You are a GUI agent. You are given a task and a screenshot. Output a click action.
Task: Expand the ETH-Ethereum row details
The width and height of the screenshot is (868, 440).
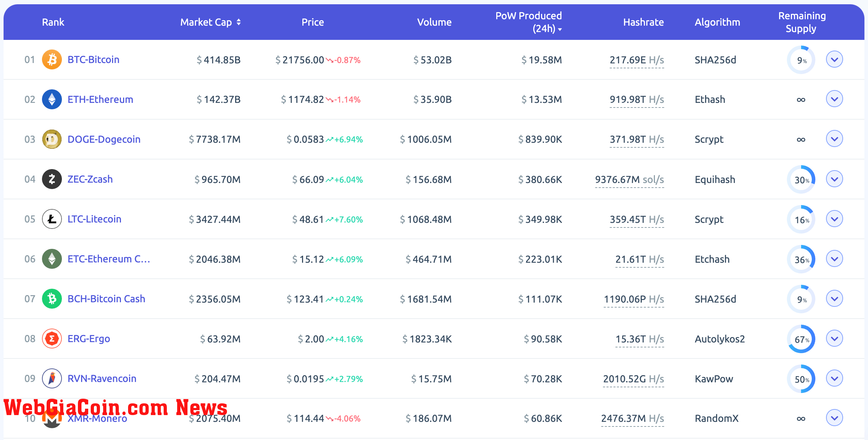[x=835, y=99]
